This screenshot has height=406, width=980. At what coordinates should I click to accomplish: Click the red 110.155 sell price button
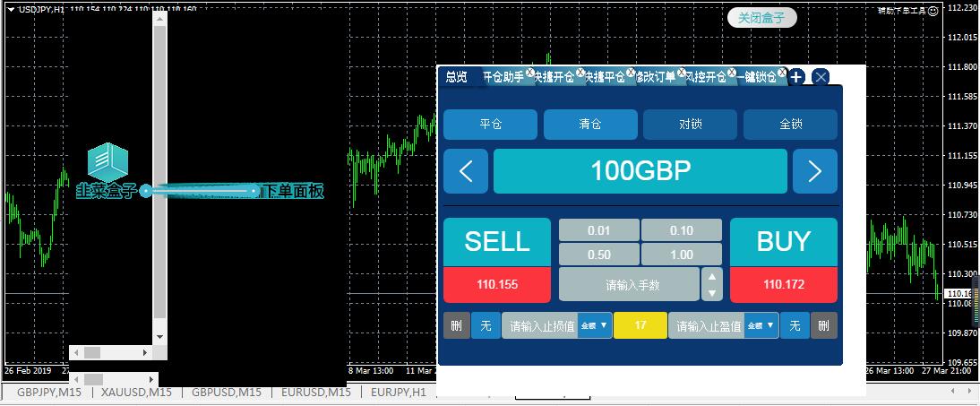pos(497,285)
